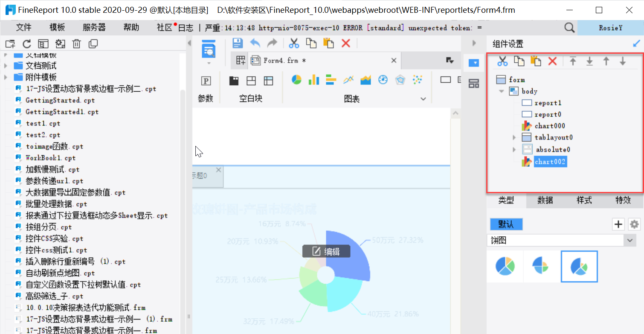Redo the last undone action
The height and width of the screenshot is (334, 644).
[x=272, y=43]
